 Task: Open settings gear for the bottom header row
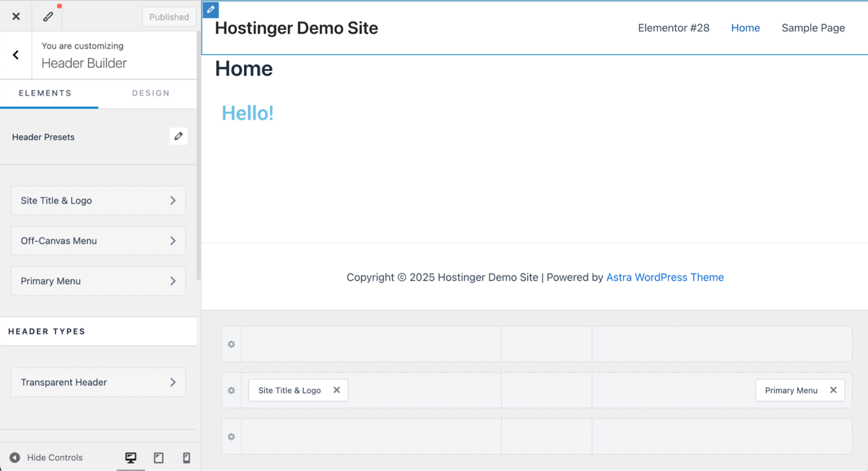tap(231, 436)
